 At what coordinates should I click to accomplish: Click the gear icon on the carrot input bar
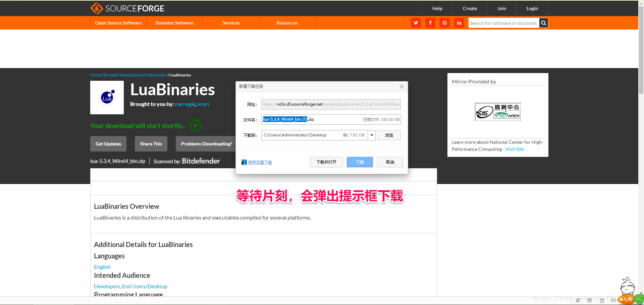pyautogui.click(x=621, y=299)
